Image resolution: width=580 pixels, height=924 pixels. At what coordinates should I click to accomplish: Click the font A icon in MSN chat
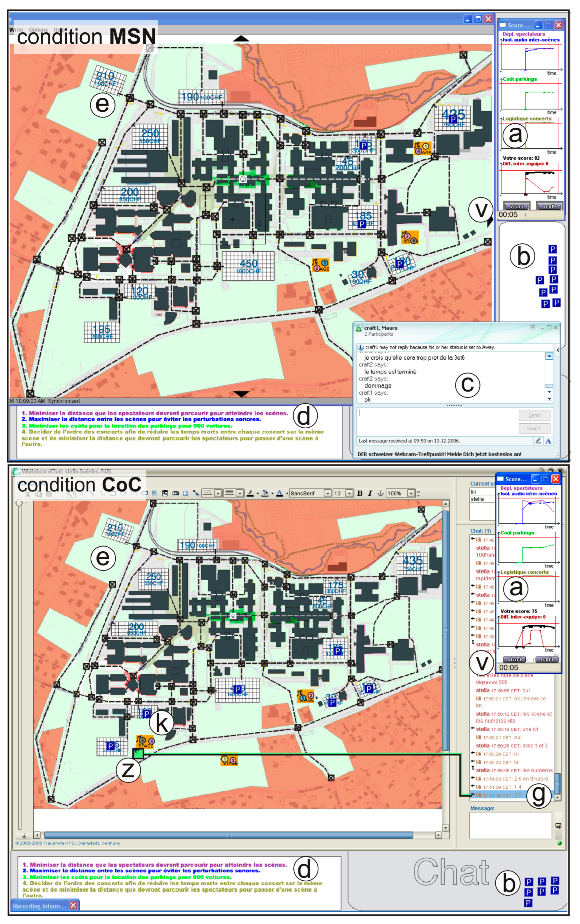pyautogui.click(x=549, y=441)
